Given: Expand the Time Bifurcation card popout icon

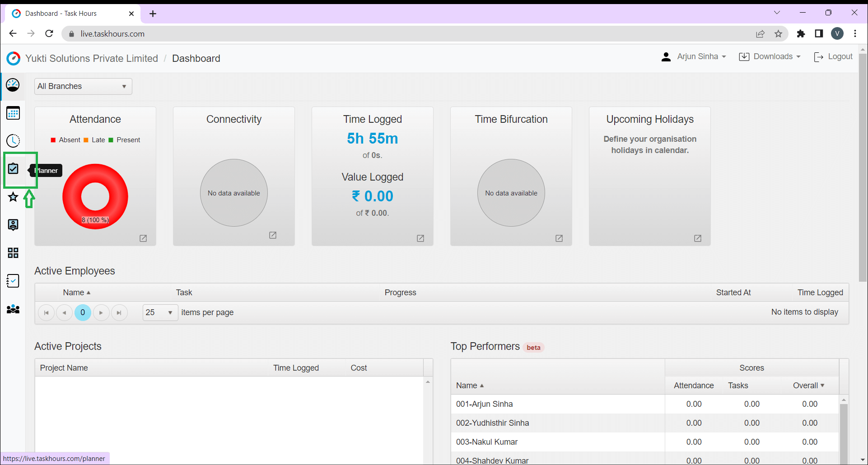Looking at the screenshot, I should pos(559,238).
